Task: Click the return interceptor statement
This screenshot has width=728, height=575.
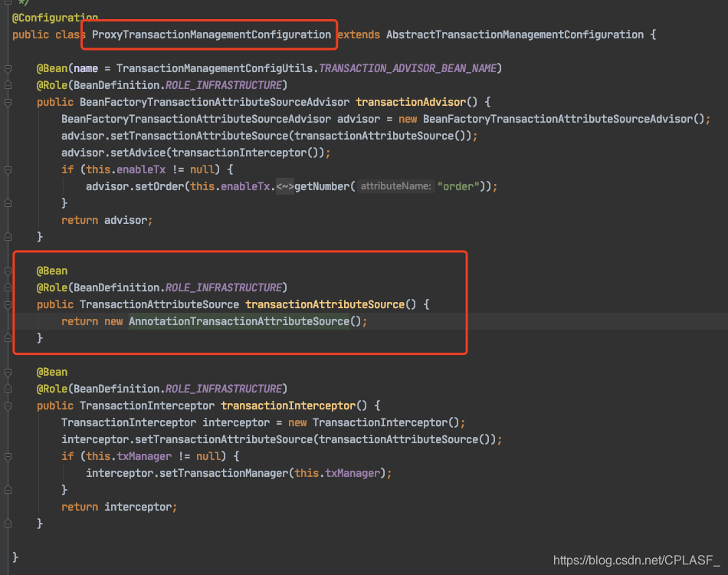Action: point(120,508)
